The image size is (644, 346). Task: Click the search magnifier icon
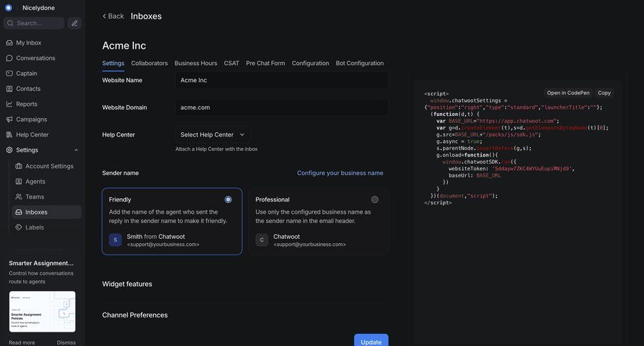[10, 24]
